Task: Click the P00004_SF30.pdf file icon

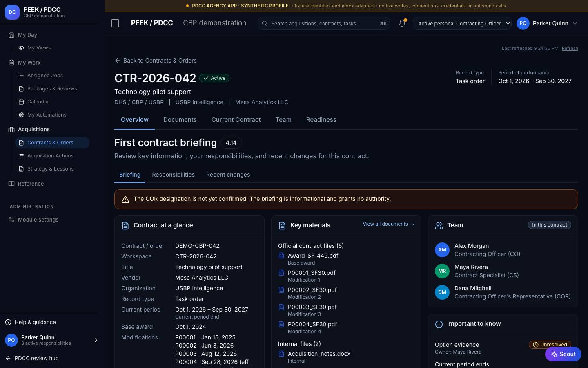Action: click(x=281, y=324)
